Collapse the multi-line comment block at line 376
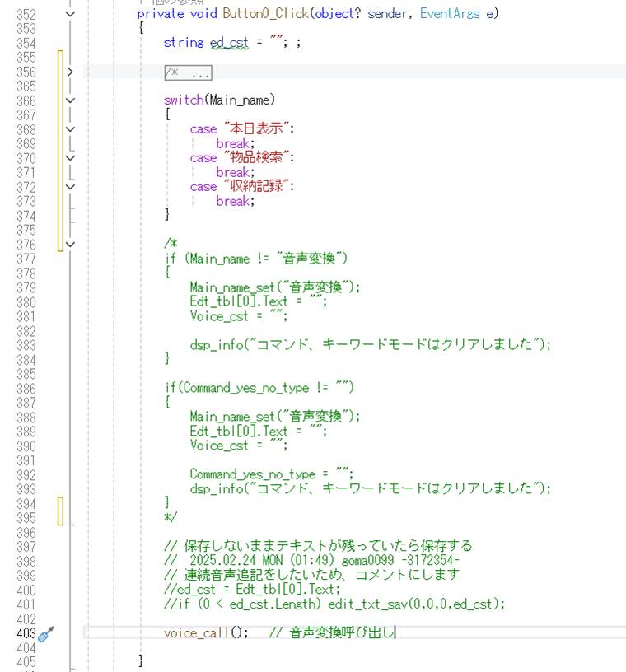Viewport: 626px width, 672px height. pyautogui.click(x=70, y=245)
